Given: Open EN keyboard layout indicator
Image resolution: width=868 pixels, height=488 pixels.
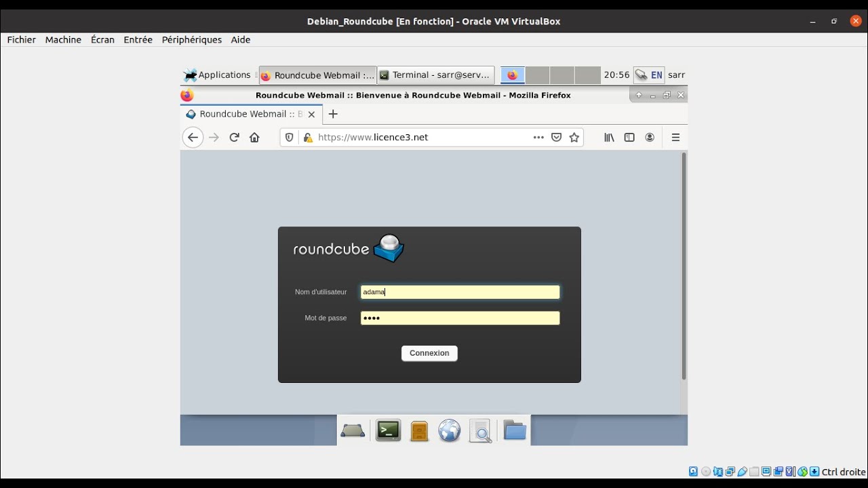Looking at the screenshot, I should [x=656, y=75].
